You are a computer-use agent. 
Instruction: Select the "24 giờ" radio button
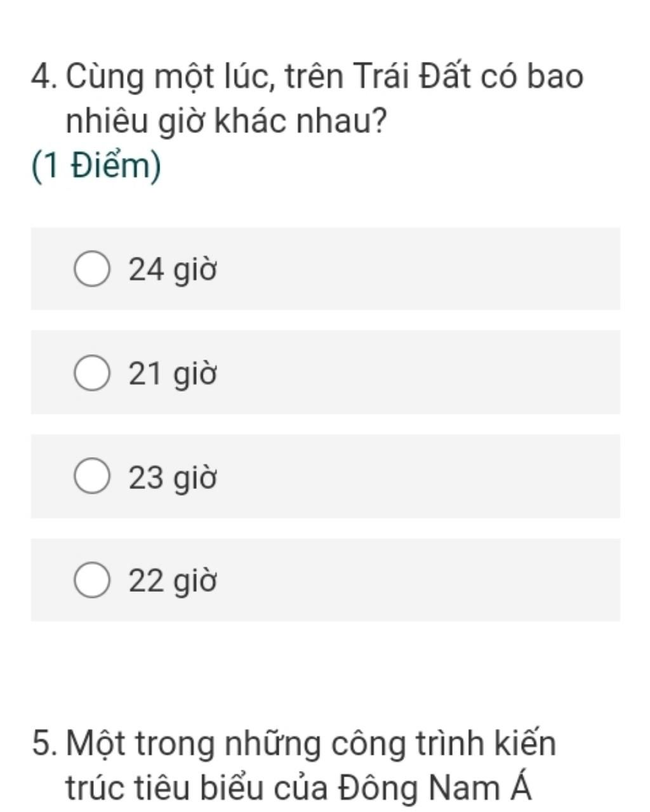[93, 270]
